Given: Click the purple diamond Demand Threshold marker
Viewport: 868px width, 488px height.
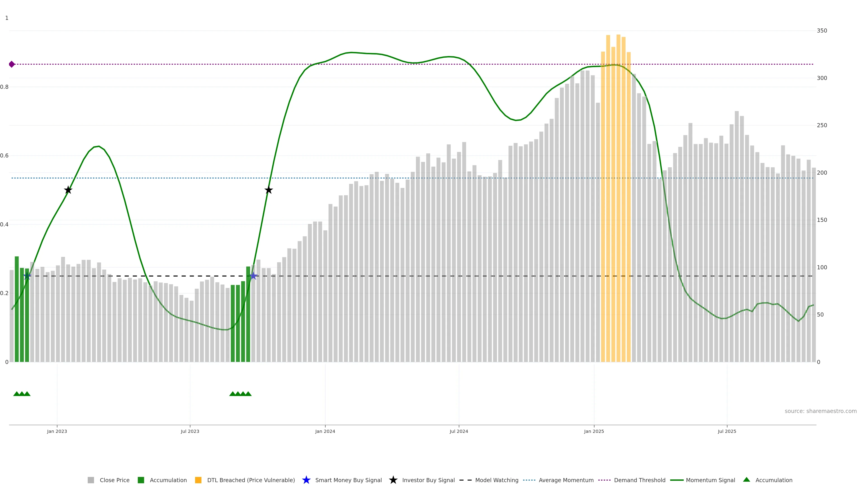Looking at the screenshot, I should pyautogui.click(x=12, y=64).
